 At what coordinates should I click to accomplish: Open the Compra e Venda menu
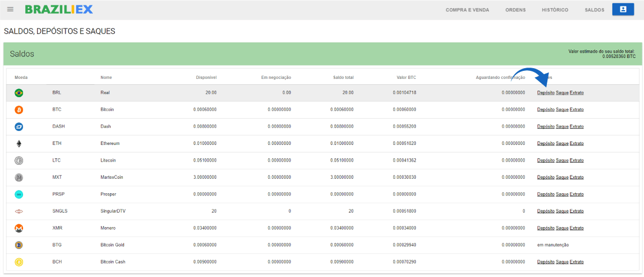(x=467, y=10)
